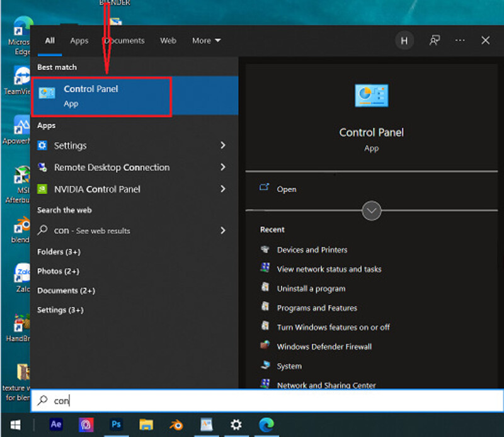Open Blender from the taskbar
Image resolution: width=504 pixels, height=437 pixels.
pyautogui.click(x=176, y=425)
